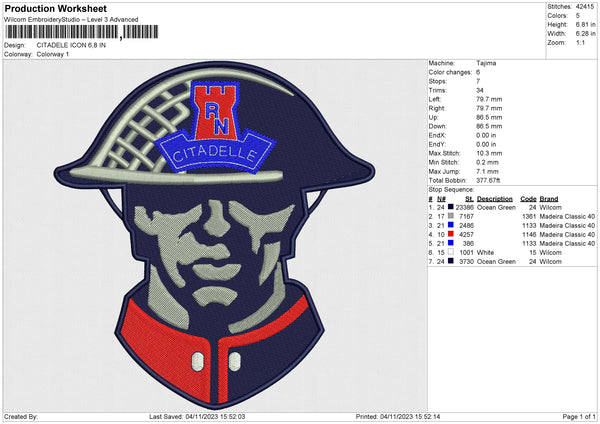Screen dimensions: 600x424
Task: Click the 'Created By:' footer label
Action: [x=20, y=417]
